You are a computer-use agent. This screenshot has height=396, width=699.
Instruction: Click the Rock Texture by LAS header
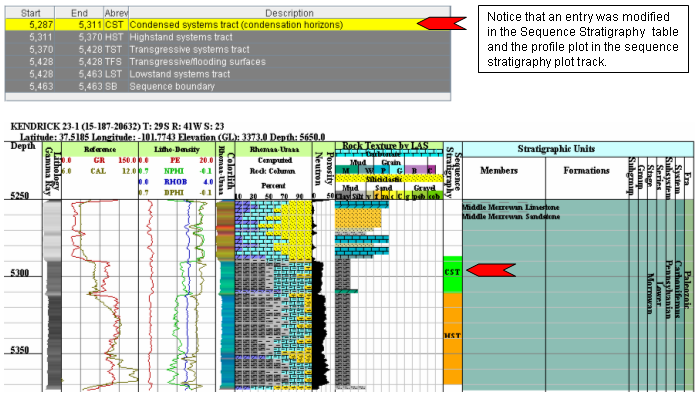385,145
